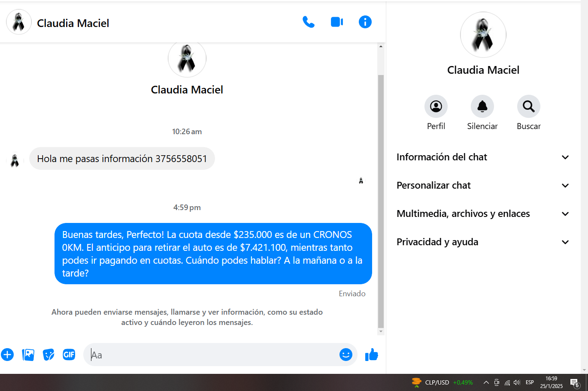Expand Multimedia, archivos y enlaces section

483,214
